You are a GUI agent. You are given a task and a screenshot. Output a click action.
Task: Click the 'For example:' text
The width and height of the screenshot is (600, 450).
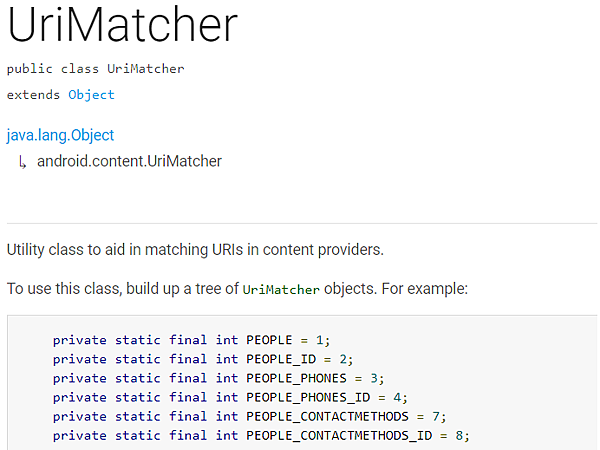[425, 289]
